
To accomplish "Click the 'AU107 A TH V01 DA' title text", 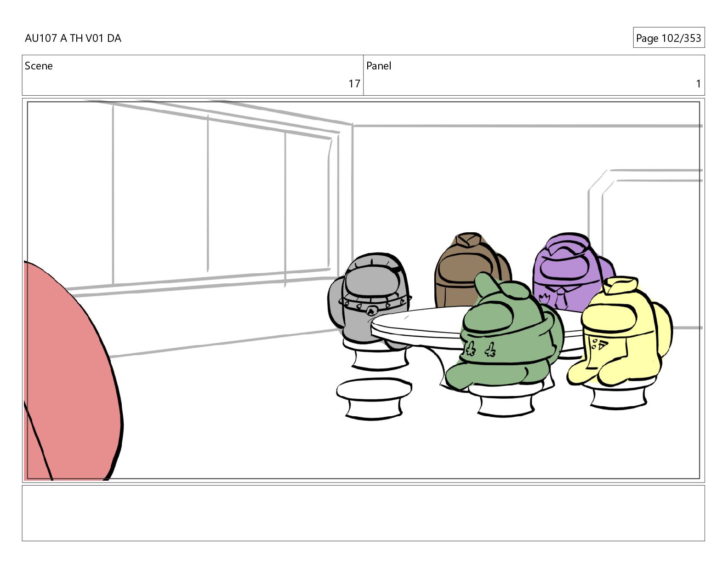I will 73,38.
